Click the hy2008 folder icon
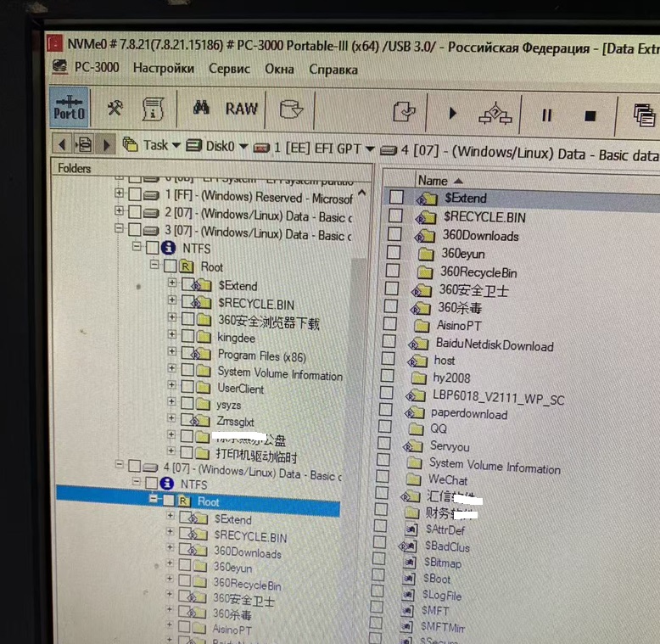 coord(418,378)
